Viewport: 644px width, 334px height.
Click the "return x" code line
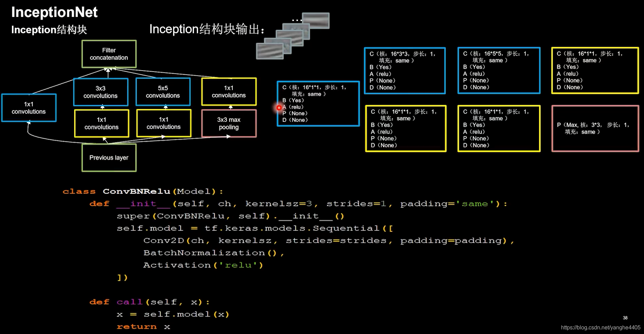click(x=143, y=327)
